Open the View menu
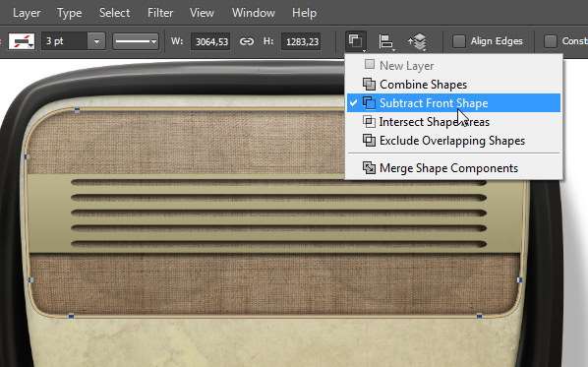The image size is (588, 367). [x=202, y=13]
